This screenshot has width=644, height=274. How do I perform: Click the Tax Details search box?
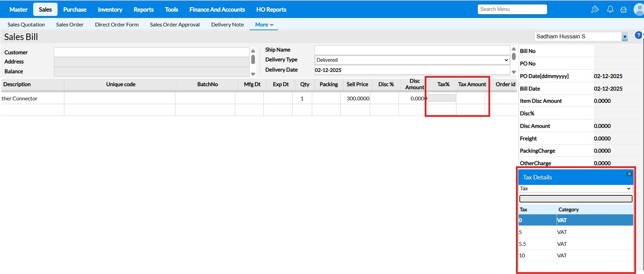click(x=576, y=199)
